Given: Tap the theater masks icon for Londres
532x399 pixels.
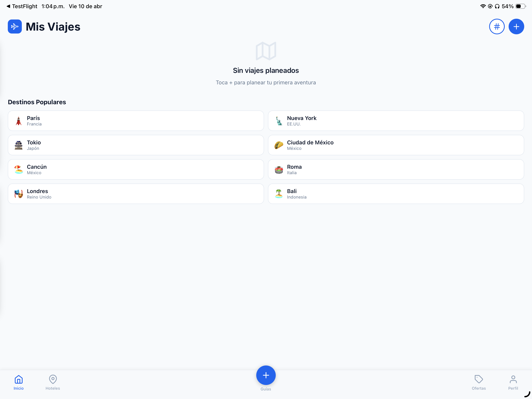Looking at the screenshot, I should (18, 194).
